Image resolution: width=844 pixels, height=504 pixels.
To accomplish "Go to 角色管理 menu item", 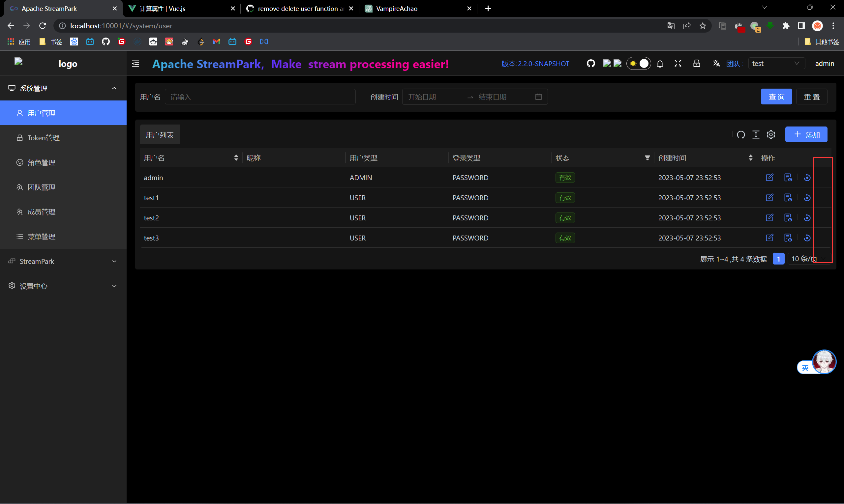I will click(42, 163).
